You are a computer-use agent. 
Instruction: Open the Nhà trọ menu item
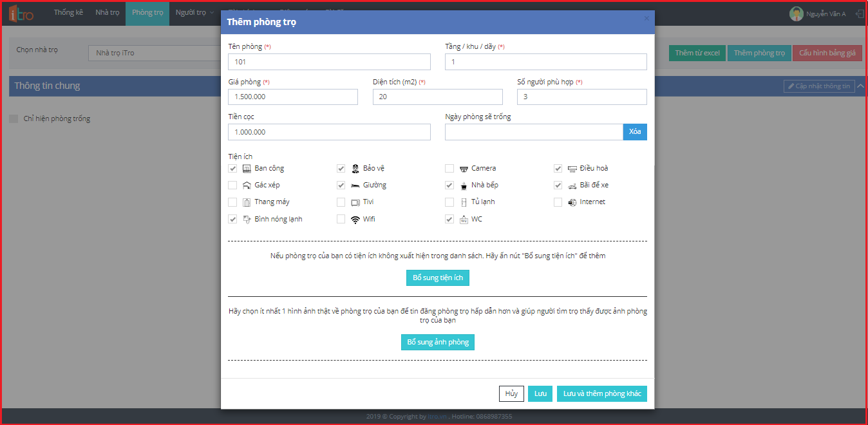[107, 13]
